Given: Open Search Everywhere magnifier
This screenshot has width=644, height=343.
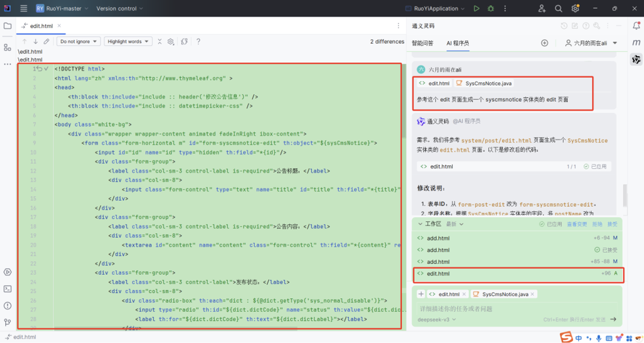Looking at the screenshot, I should point(559,8).
